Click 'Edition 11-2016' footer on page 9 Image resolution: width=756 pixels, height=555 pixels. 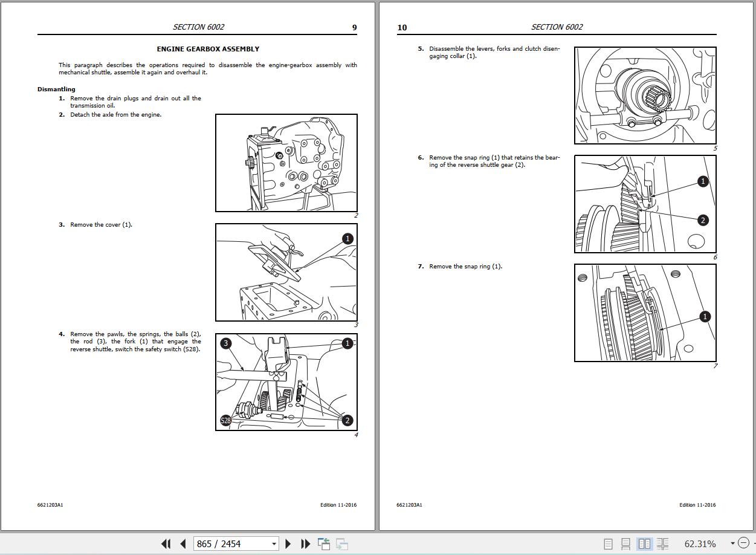[338, 505]
